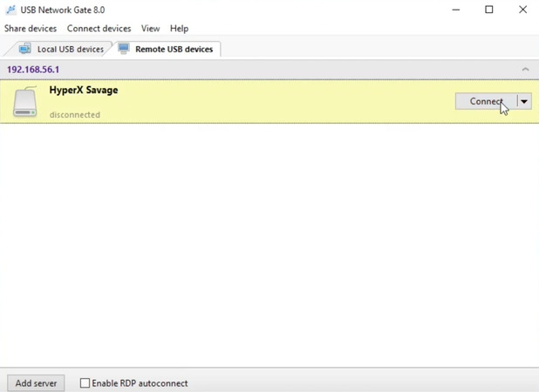Click the USB Network Gate app icon
Viewport: 539px width, 392px height.
(11, 10)
